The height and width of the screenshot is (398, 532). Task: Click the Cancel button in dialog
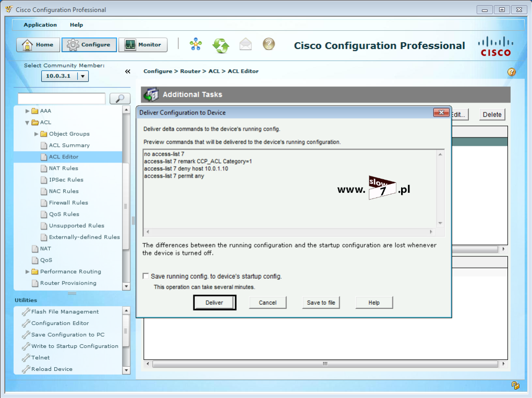click(268, 303)
